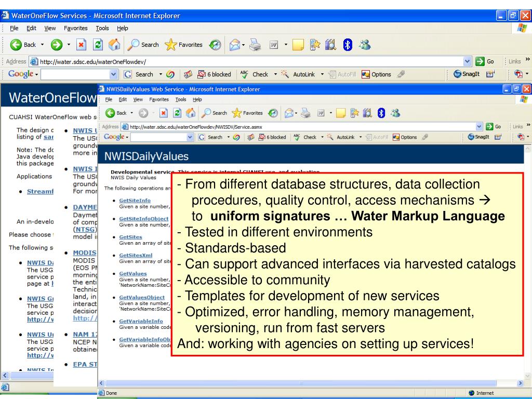Click Google search field in outer window
The height and width of the screenshot is (399, 532).
coord(75,74)
